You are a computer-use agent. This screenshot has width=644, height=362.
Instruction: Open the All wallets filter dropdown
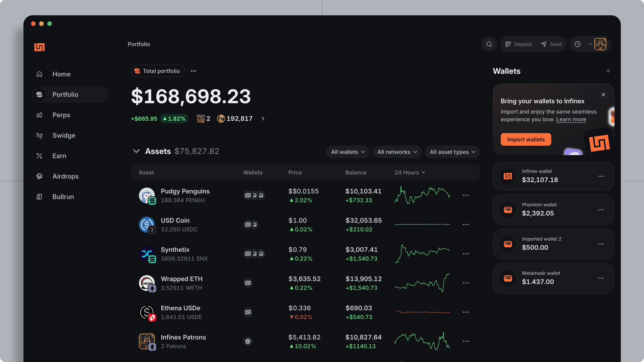347,152
